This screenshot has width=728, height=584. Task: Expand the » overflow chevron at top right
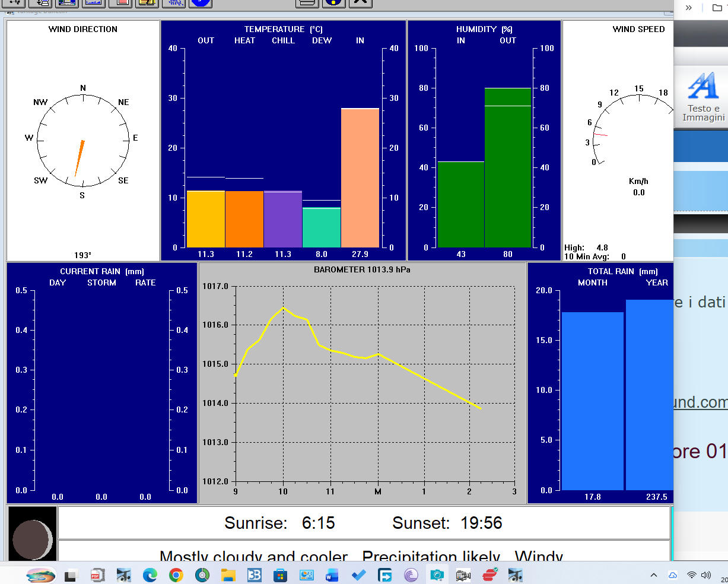coord(689,8)
